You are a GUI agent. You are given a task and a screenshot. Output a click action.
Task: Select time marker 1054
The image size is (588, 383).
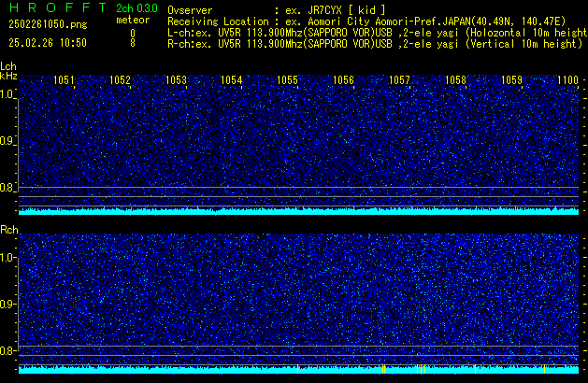click(232, 80)
